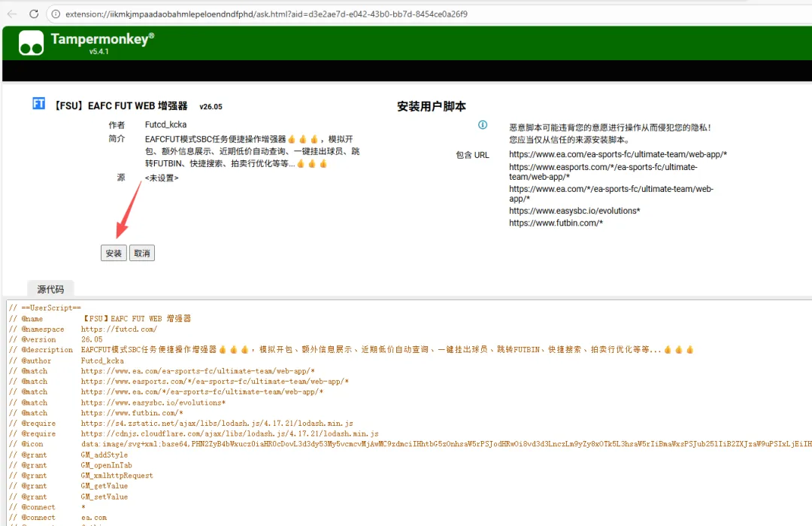
Task: Click the @author Futcd_kcka source line
Action: pyautogui.click(x=66, y=360)
